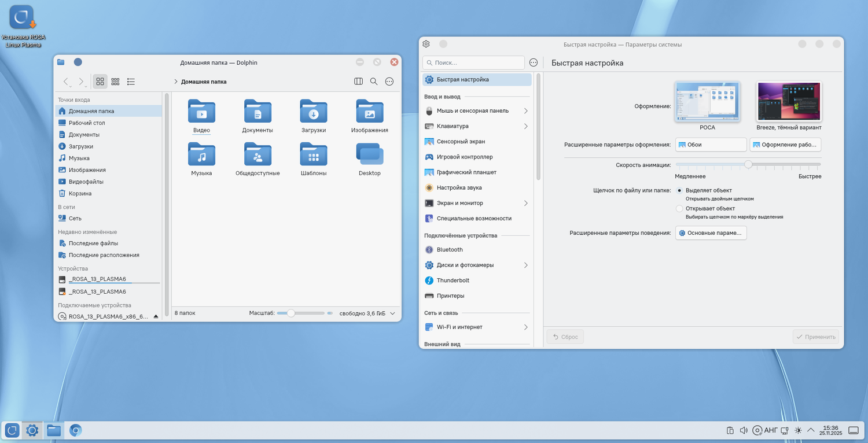Image resolution: width=868 pixels, height=443 pixels.
Task: Eject the ROSA_13_PLASMA6_x86_64 removable device
Action: coord(156,316)
